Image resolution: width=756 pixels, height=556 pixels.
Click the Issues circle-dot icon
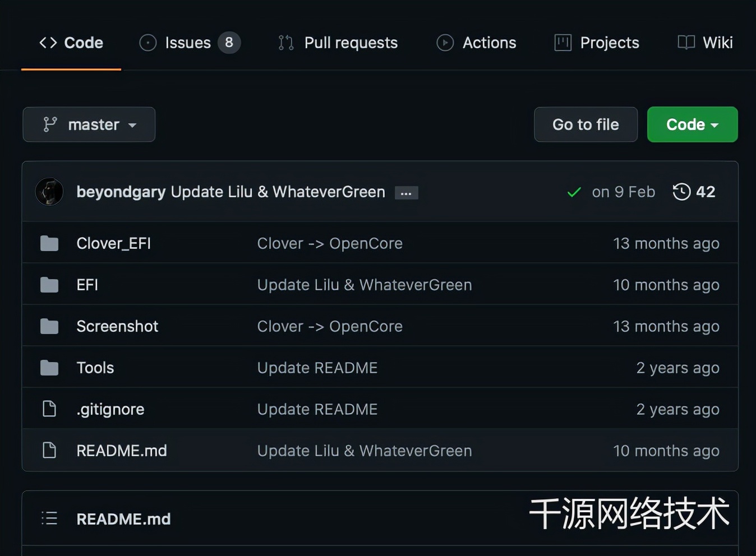point(148,43)
